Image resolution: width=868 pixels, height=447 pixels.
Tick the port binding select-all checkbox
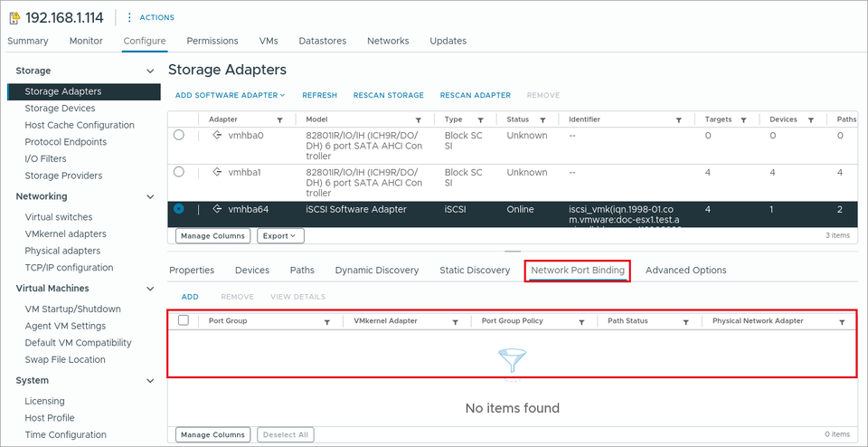[x=184, y=320]
